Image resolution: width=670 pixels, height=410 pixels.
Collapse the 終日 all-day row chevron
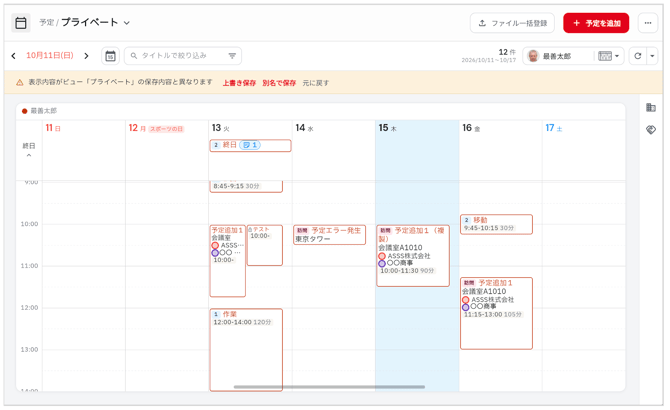click(29, 155)
